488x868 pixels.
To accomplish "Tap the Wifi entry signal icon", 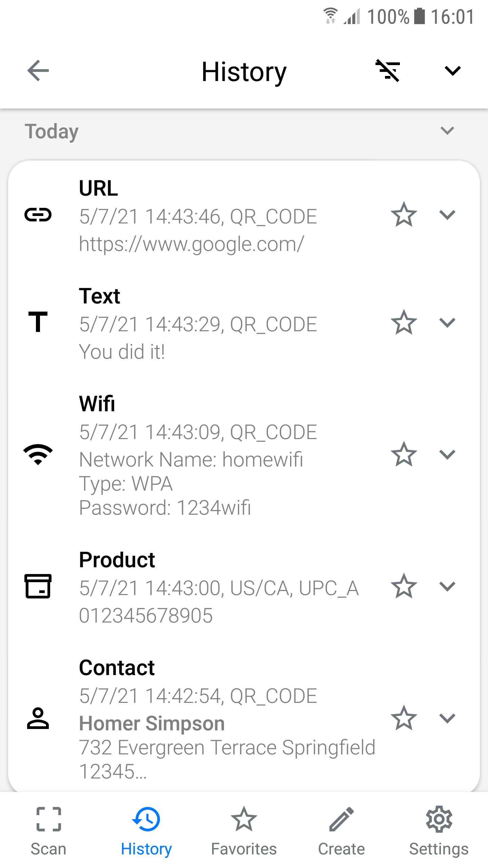I will coord(38,454).
